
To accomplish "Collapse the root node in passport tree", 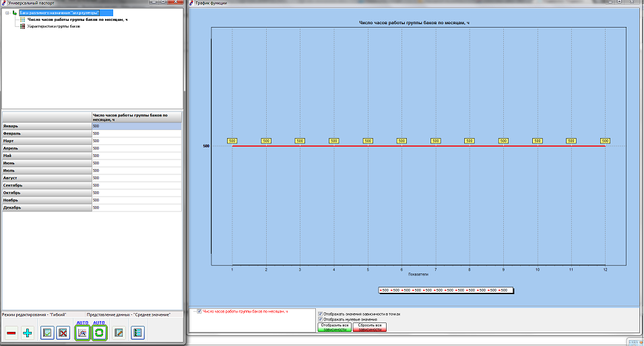I will tap(7, 13).
